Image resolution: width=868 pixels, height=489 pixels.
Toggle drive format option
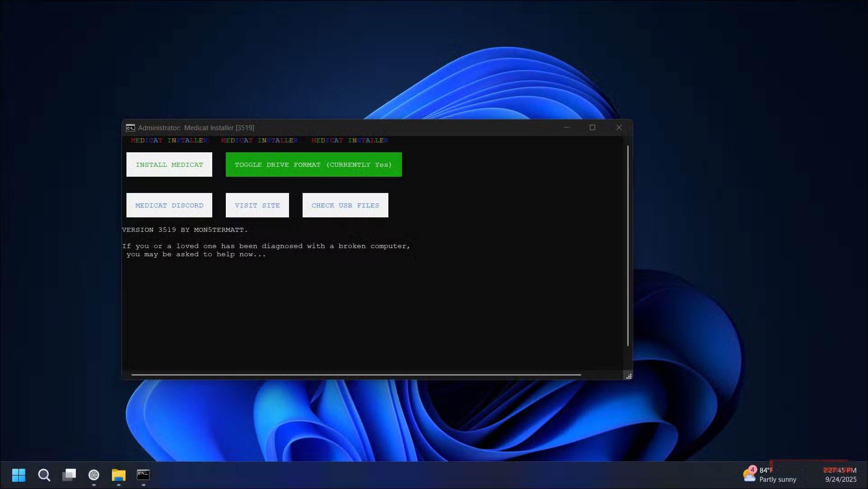[x=313, y=165]
